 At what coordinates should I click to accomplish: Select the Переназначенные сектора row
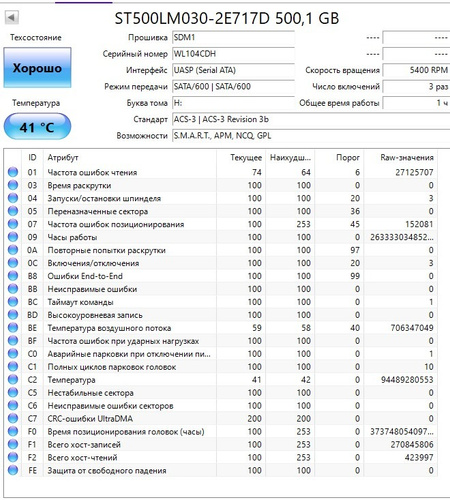tap(221, 211)
